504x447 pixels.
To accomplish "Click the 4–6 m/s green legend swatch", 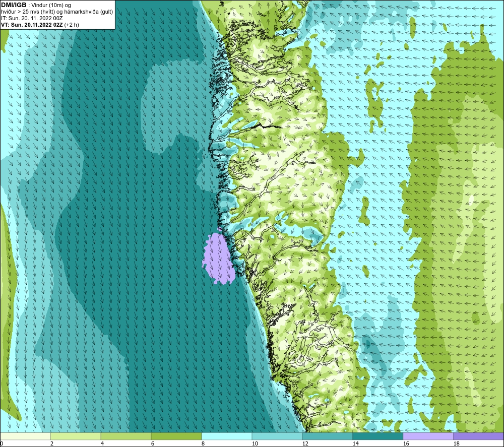I will (126, 436).
